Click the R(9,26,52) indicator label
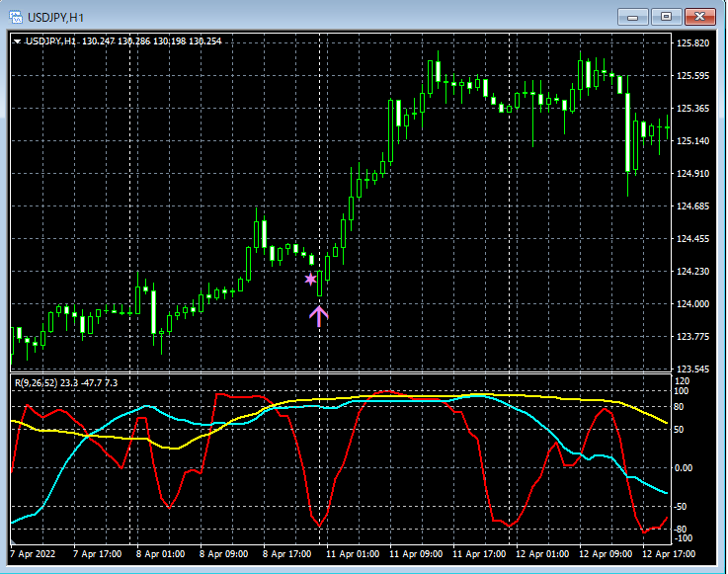Screen dimensions: 728x574 coord(38,382)
